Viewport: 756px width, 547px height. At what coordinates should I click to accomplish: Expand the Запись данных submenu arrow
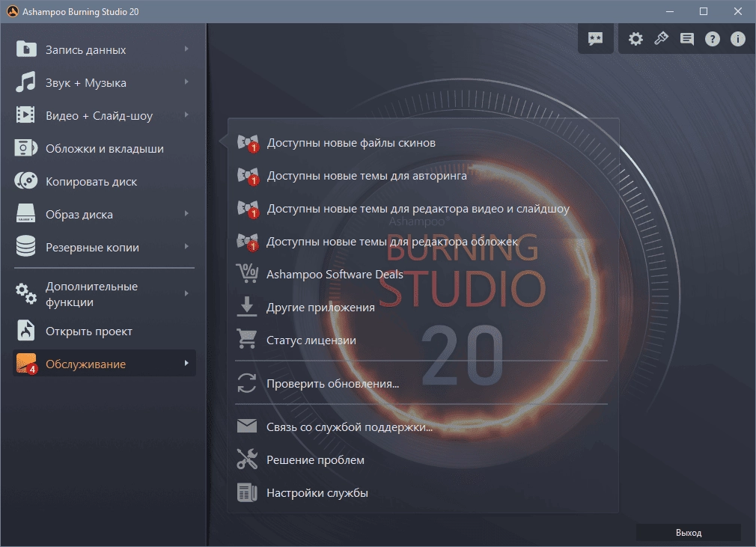pyautogui.click(x=186, y=49)
